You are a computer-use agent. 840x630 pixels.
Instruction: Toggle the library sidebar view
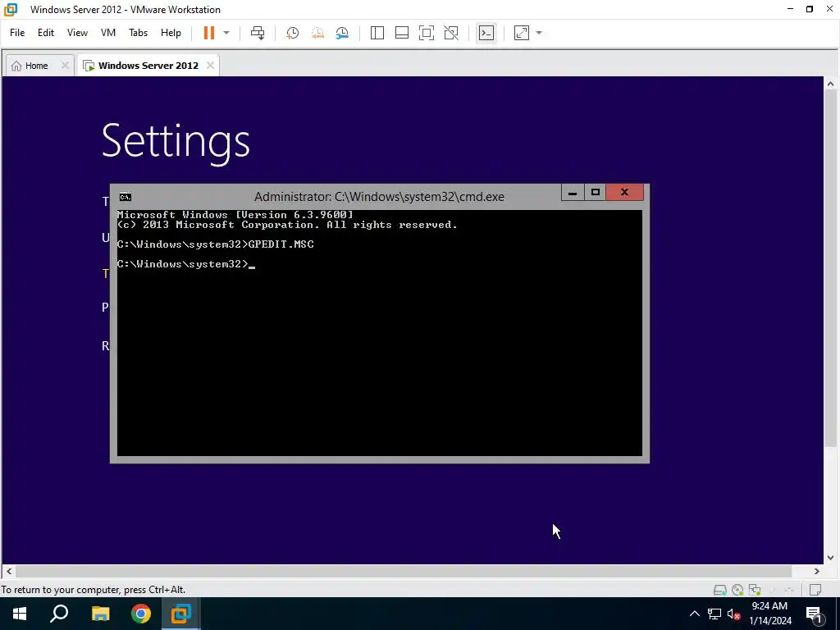coord(377,33)
